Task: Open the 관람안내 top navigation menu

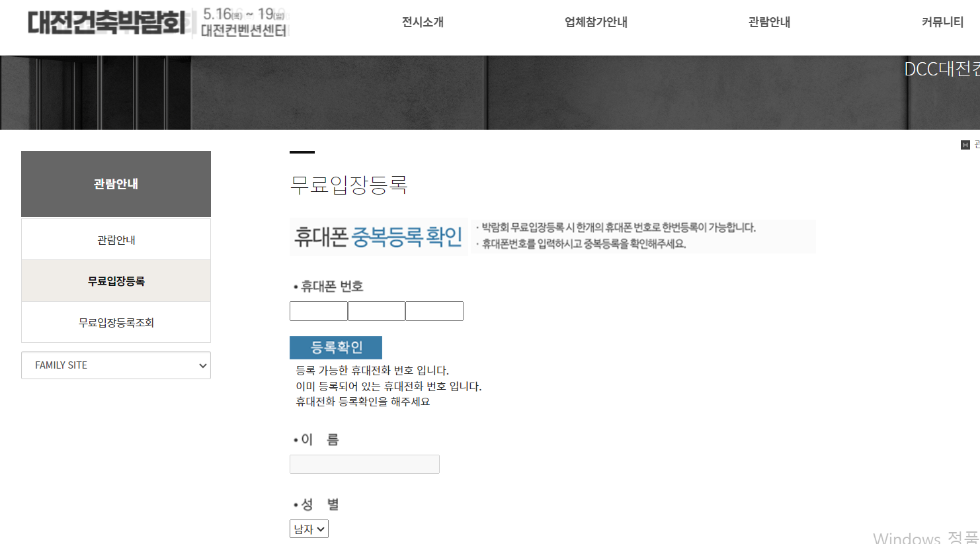Action: click(x=769, y=22)
